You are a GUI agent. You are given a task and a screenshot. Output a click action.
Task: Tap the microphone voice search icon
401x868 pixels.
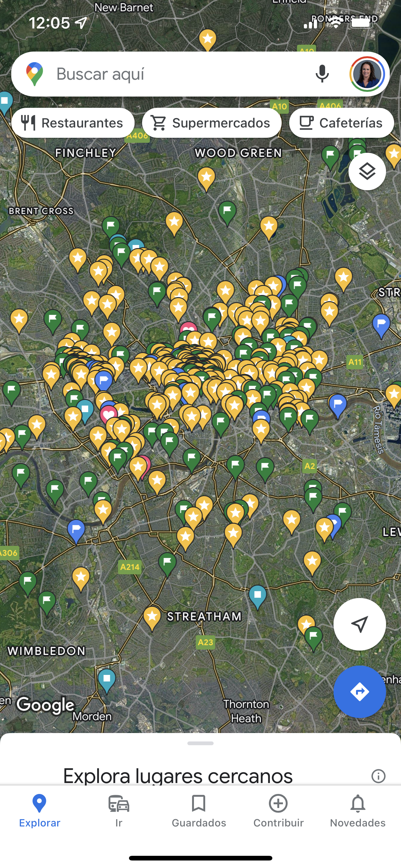tap(322, 74)
